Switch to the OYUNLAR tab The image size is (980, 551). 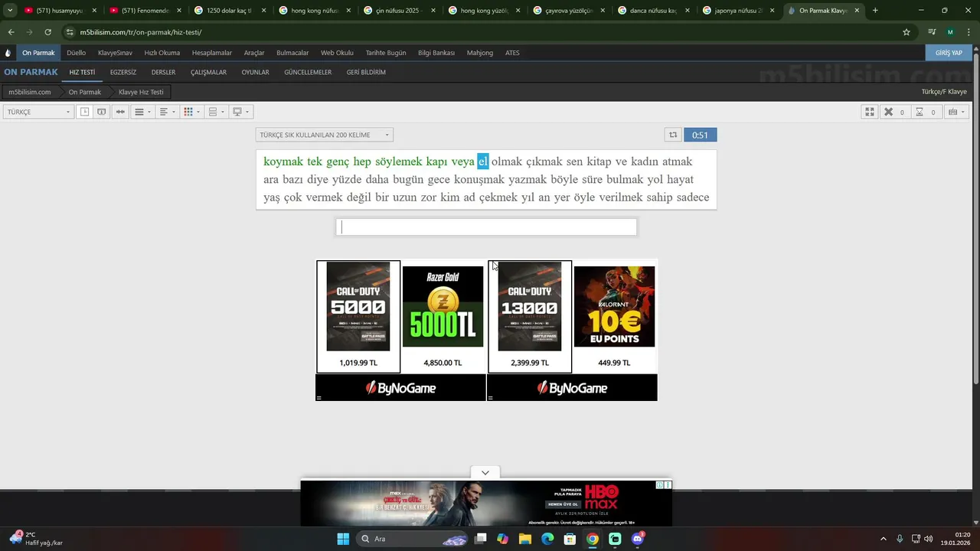255,72
